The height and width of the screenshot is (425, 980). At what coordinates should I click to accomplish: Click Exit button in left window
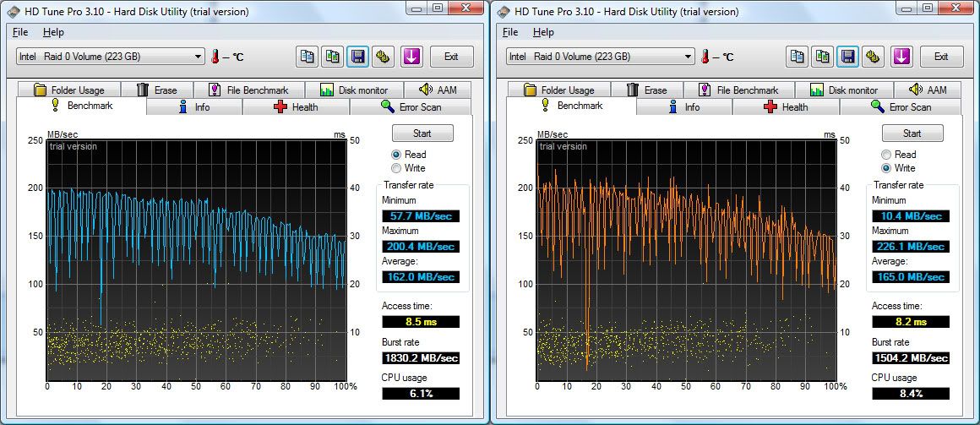point(451,57)
